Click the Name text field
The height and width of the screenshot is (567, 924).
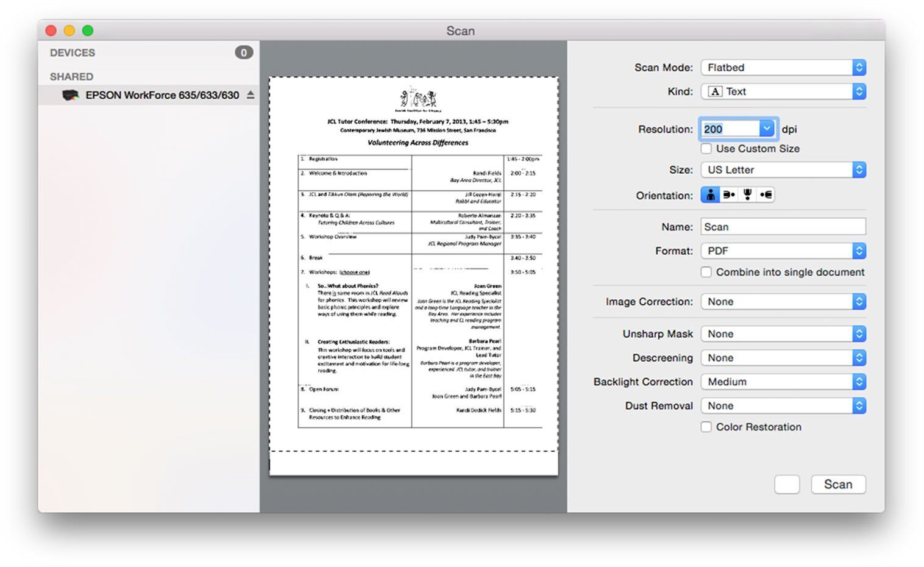tap(783, 227)
